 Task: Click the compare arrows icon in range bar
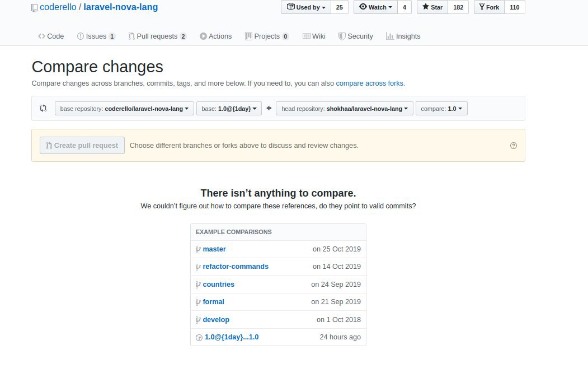pyautogui.click(x=43, y=109)
